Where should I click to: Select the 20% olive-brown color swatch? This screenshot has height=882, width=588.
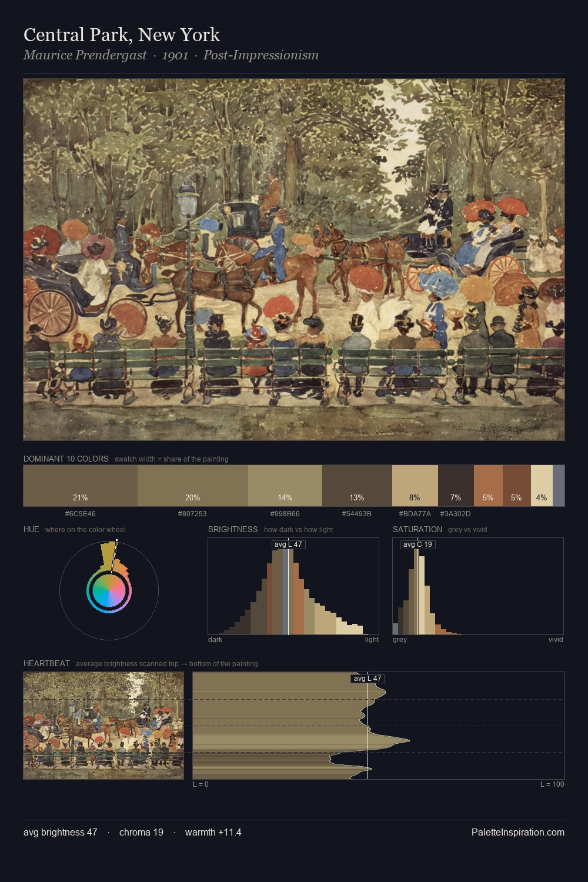193,486
